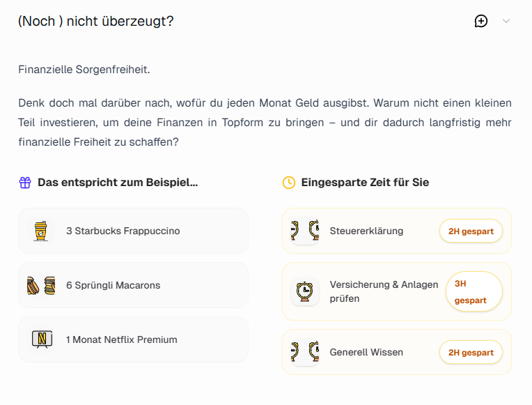Click the 2H gespart badge for Generell Wissen
This screenshot has height=405, width=532.
click(x=471, y=352)
